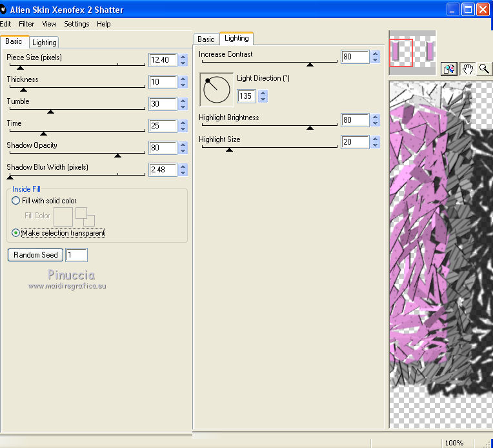This screenshot has width=493, height=448.
Task: Decrease Time with down arrow
Action: pyautogui.click(x=183, y=129)
